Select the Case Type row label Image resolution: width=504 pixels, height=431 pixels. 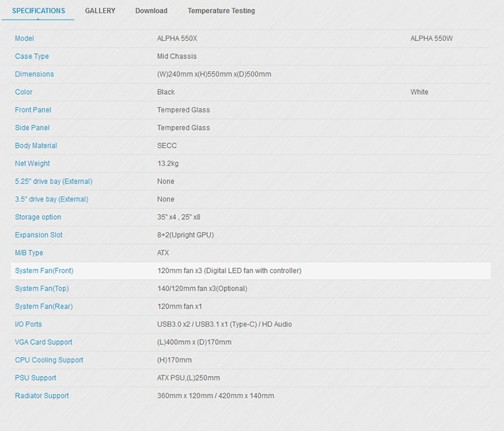[32, 56]
